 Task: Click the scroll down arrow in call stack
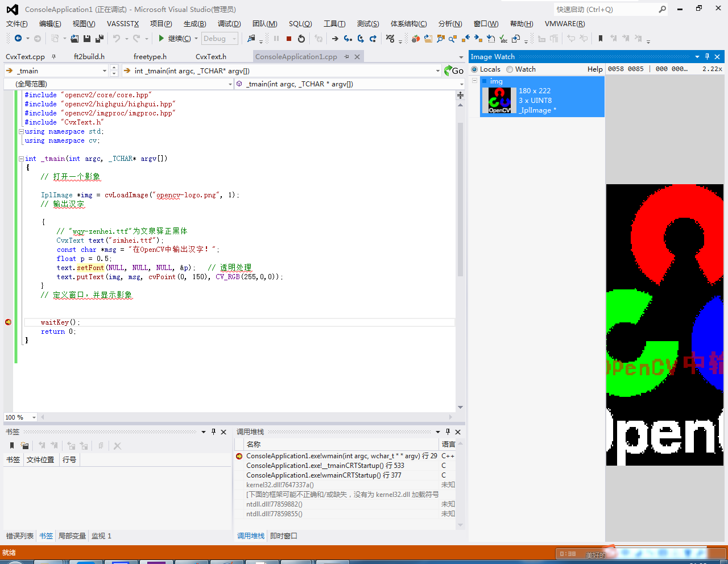(x=461, y=525)
